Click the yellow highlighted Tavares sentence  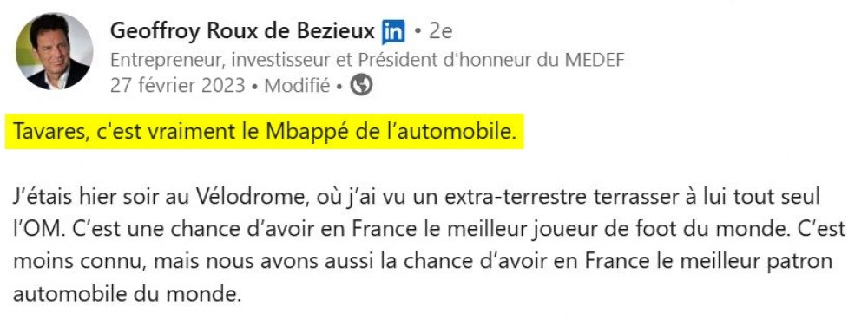pos(264,132)
